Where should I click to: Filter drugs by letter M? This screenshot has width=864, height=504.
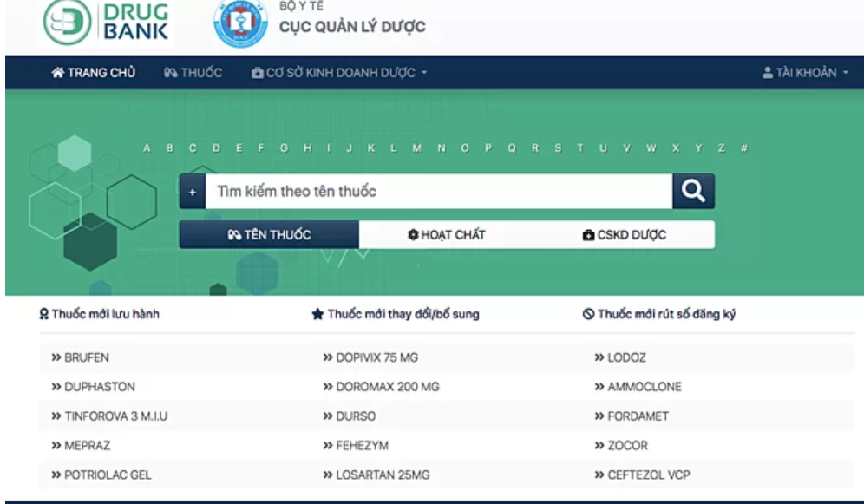[x=417, y=148]
